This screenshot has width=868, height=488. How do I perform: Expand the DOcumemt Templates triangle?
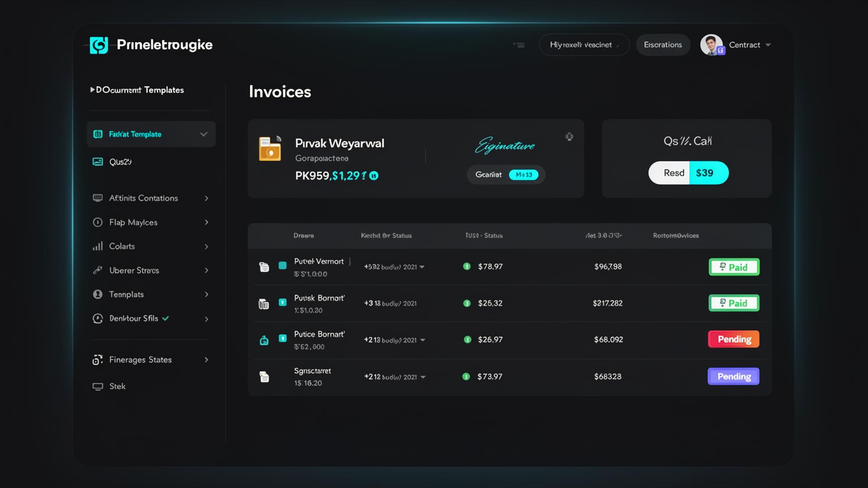[92, 89]
